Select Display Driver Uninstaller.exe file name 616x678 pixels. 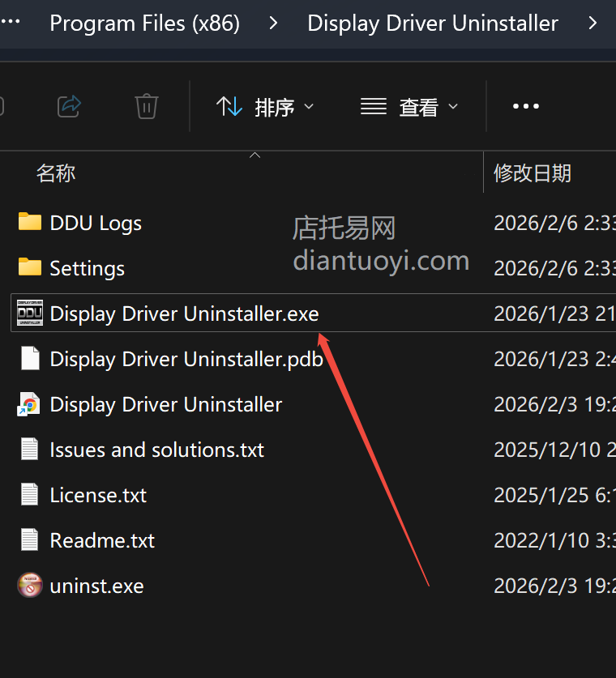pos(184,314)
